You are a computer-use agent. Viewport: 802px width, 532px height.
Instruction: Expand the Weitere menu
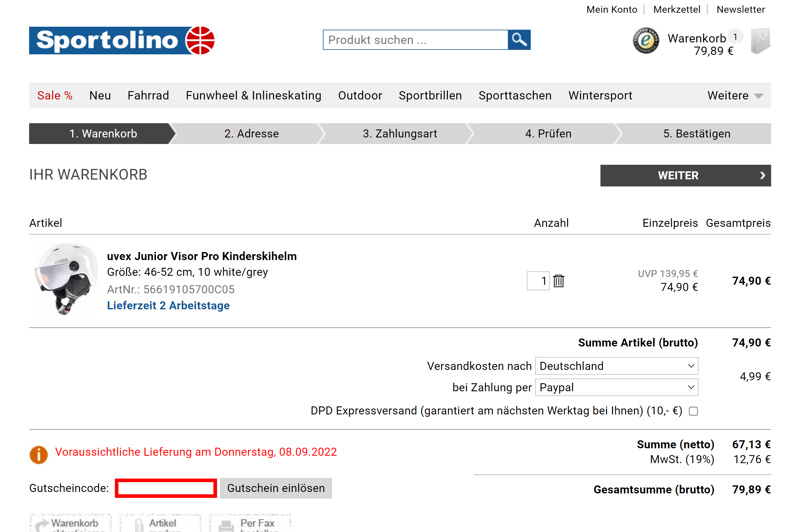pyautogui.click(x=735, y=95)
